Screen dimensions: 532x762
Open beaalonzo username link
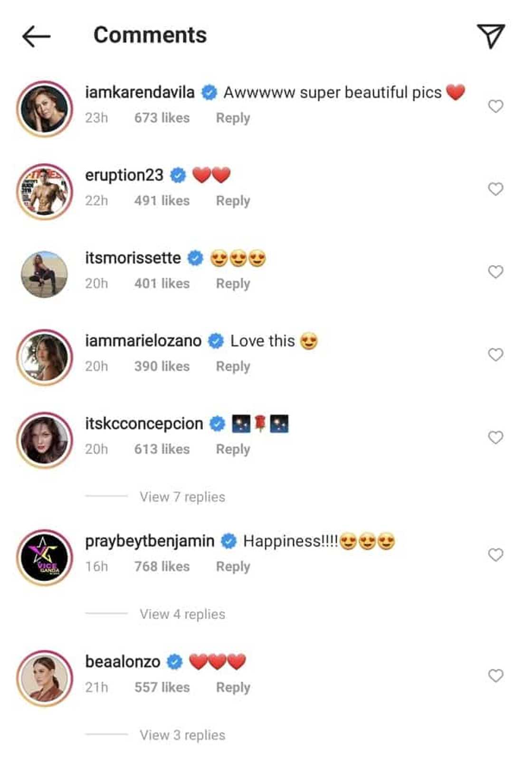[123, 662]
